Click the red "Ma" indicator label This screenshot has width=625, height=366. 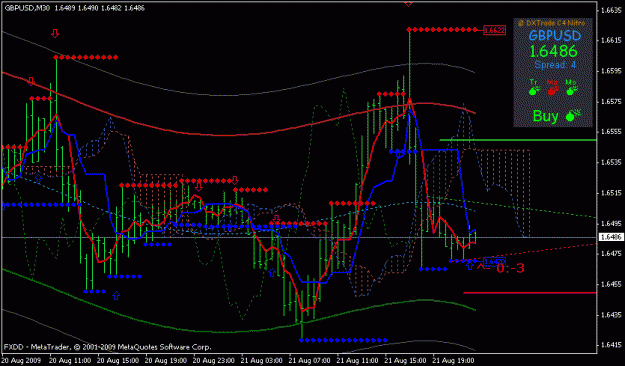click(552, 82)
